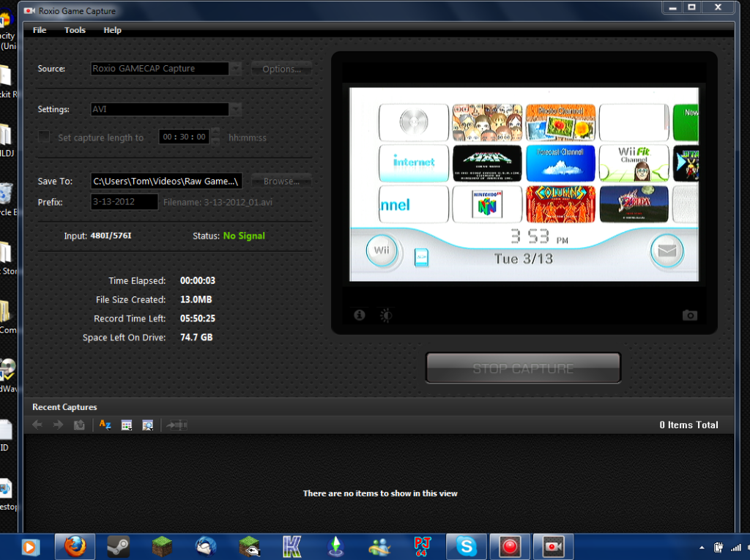The image size is (750, 560).
Task: Click the 0 Items Total label
Action: click(688, 425)
